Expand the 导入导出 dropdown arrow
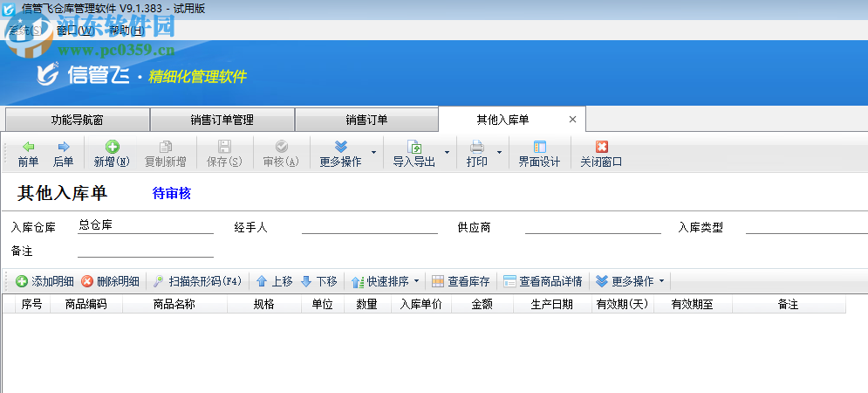The height and width of the screenshot is (393, 868). pyautogui.click(x=447, y=153)
